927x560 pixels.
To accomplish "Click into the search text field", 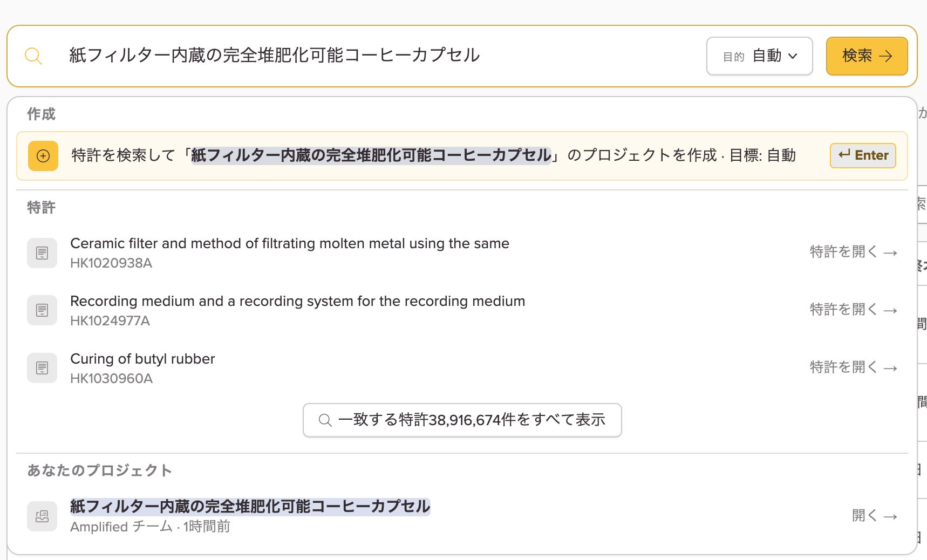I will (x=378, y=56).
